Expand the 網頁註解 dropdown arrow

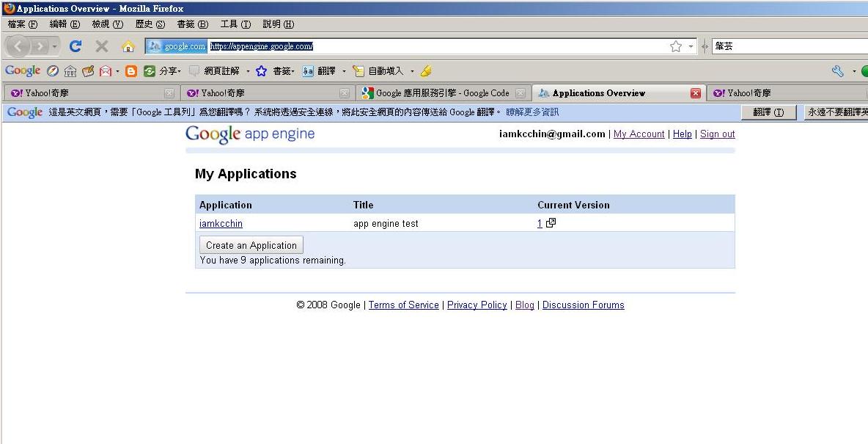[248, 71]
